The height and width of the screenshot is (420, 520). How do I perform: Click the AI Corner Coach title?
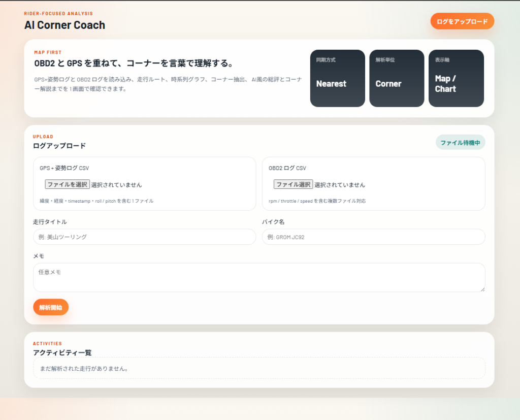[64, 25]
